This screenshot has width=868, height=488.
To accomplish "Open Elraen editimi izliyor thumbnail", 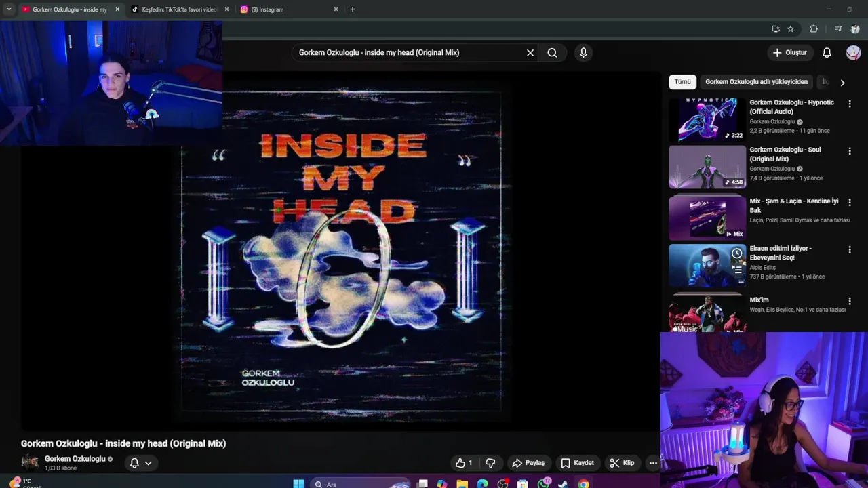I will (x=707, y=266).
